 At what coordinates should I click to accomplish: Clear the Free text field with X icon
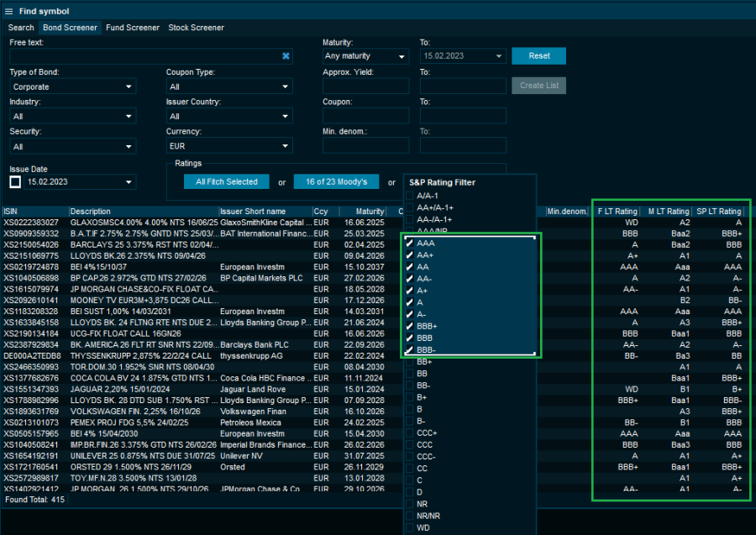pos(286,56)
